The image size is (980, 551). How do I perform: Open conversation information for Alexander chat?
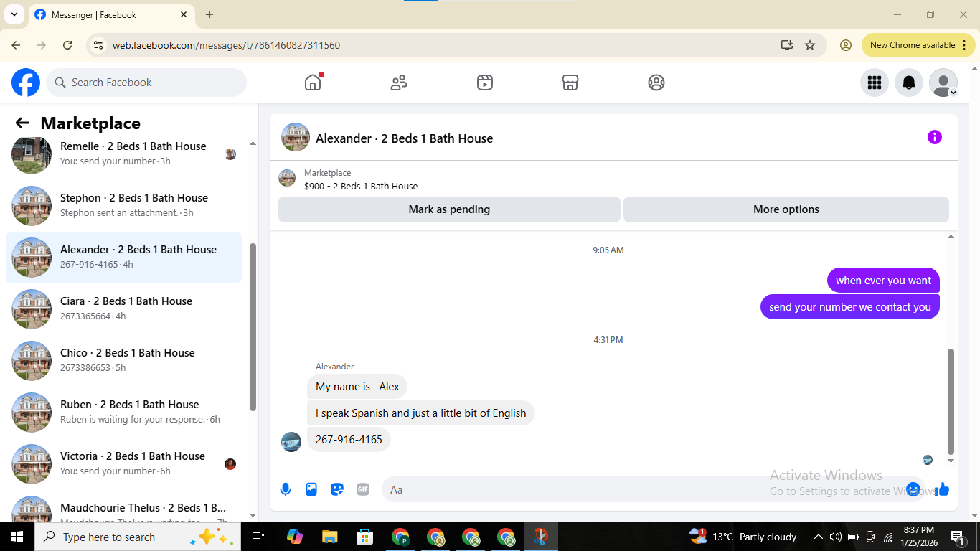(x=934, y=137)
